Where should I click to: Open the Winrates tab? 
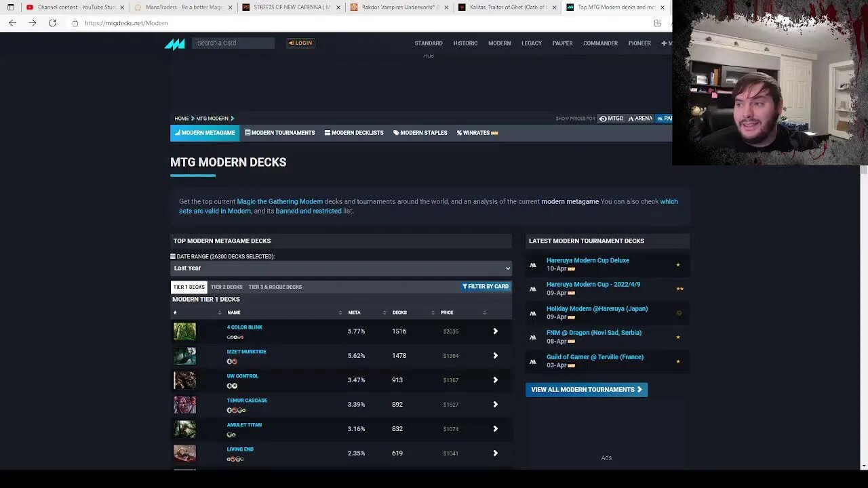[x=477, y=133]
